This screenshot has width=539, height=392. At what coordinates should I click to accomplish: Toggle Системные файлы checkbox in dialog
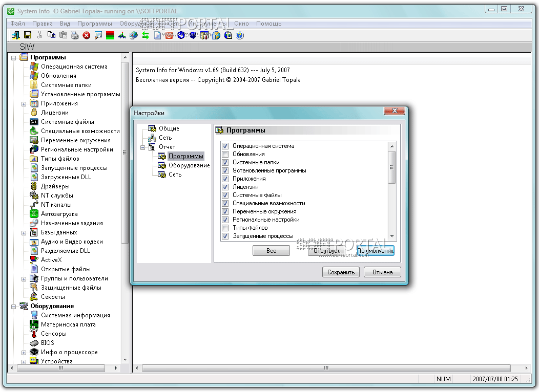[x=225, y=195]
